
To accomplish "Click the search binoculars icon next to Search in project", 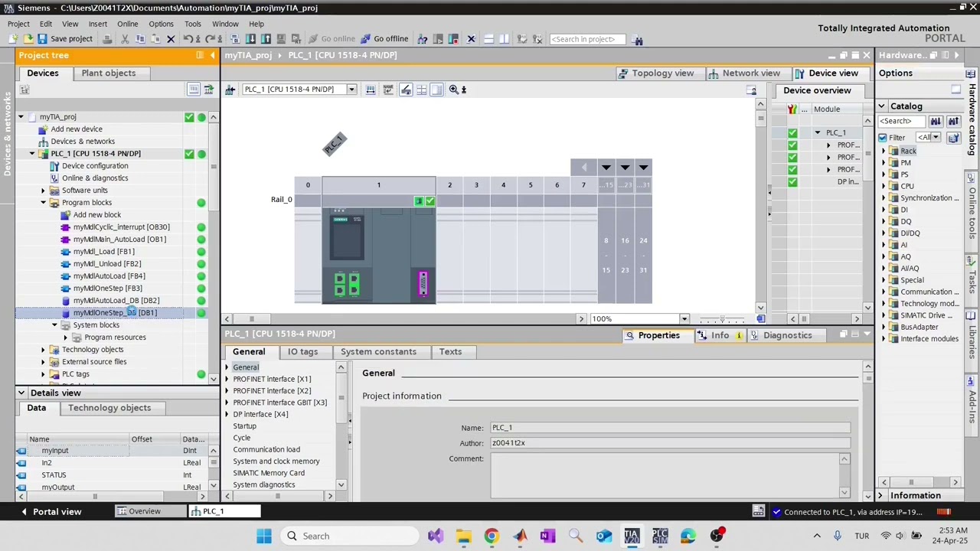I will (x=638, y=39).
